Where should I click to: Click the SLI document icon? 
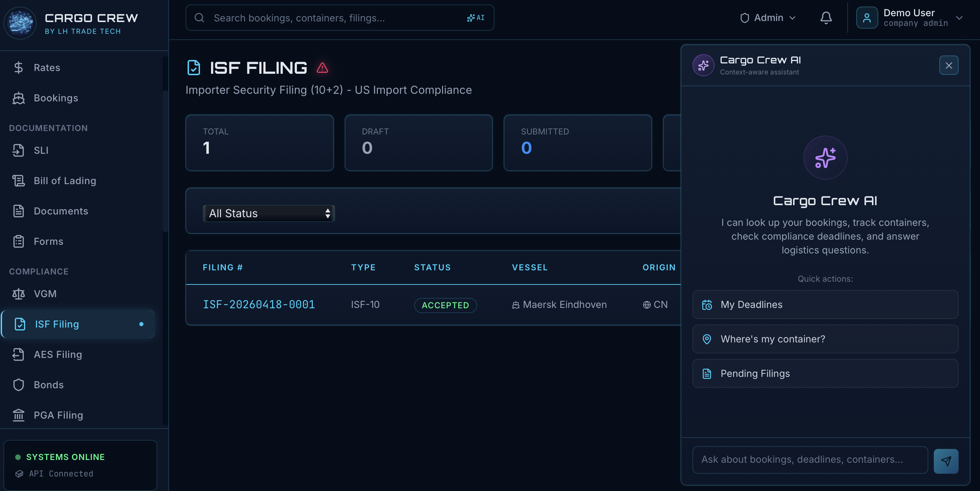click(19, 150)
